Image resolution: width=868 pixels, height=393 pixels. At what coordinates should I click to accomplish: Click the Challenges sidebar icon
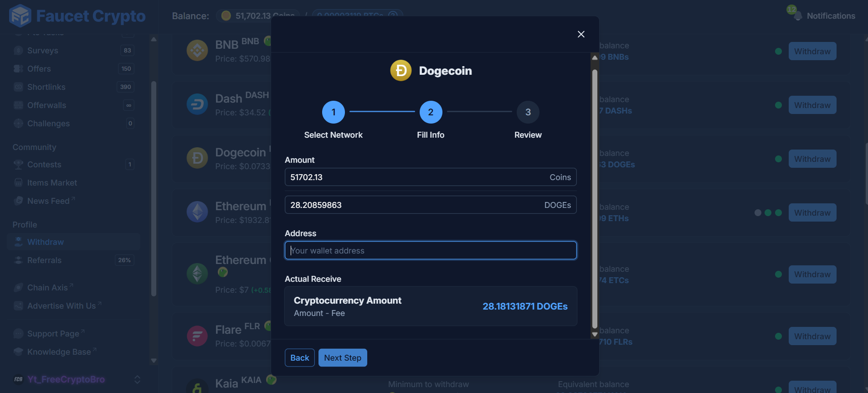pyautogui.click(x=18, y=124)
